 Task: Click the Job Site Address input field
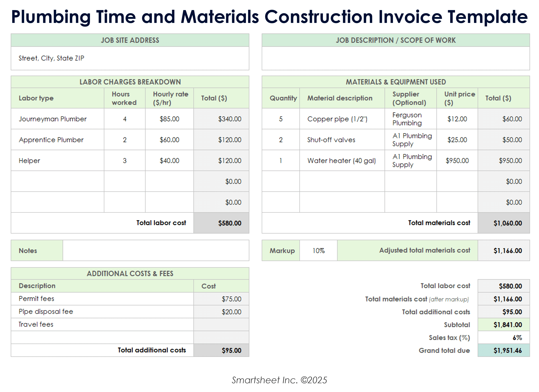(x=130, y=58)
